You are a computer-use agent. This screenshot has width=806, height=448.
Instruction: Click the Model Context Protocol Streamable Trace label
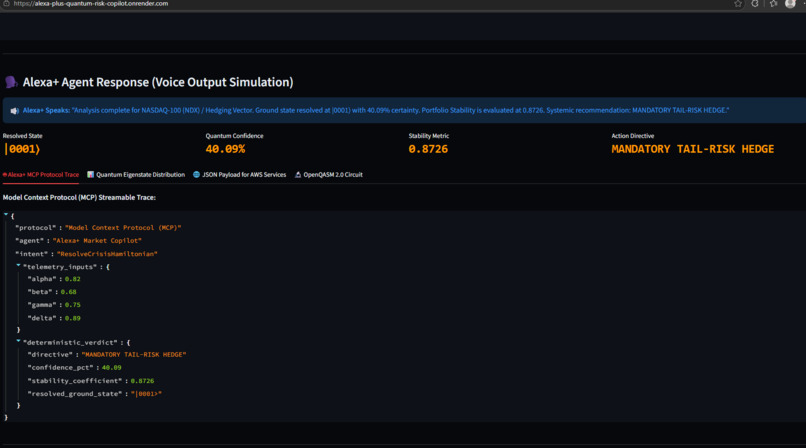(79, 197)
